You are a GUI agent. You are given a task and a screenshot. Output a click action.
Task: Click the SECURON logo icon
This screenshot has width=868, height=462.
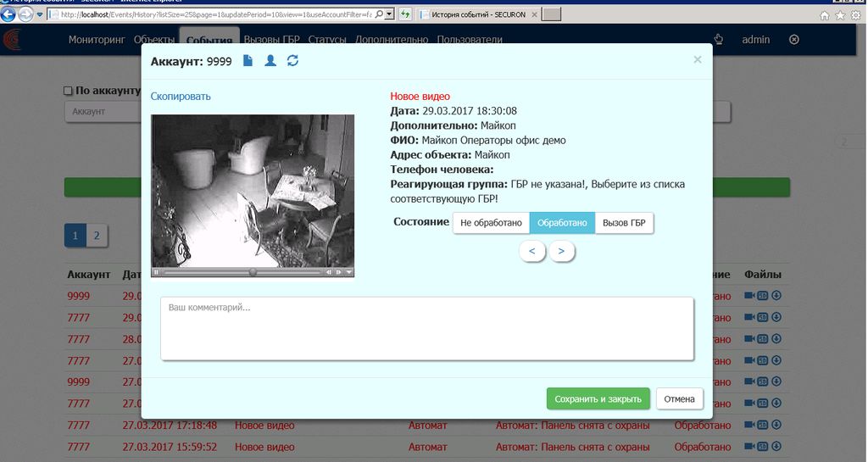point(12,40)
